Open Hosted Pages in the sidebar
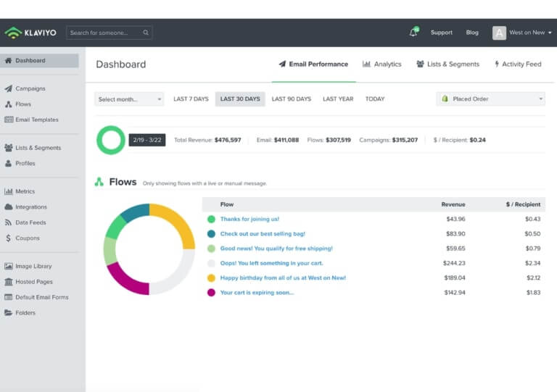Image resolution: width=557 pixels, height=392 pixels. [33, 282]
